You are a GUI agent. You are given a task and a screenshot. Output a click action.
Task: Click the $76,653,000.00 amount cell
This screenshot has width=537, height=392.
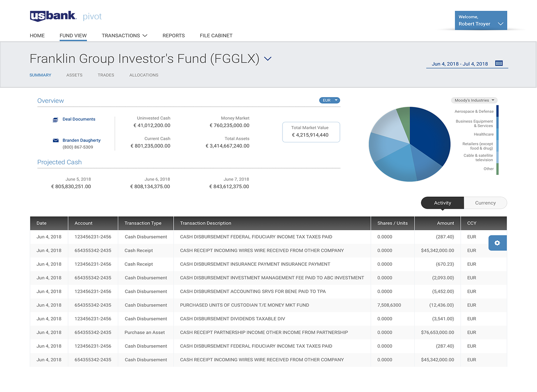[438, 333]
